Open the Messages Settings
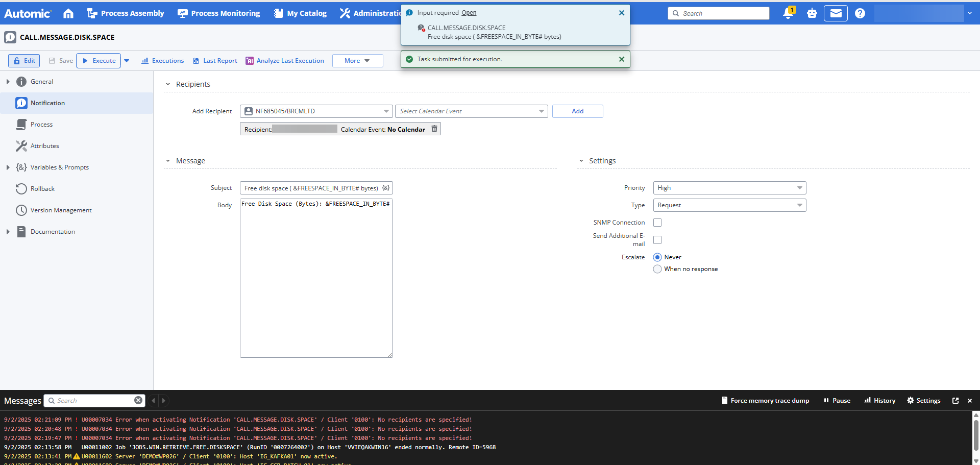980x465 pixels. click(924, 401)
